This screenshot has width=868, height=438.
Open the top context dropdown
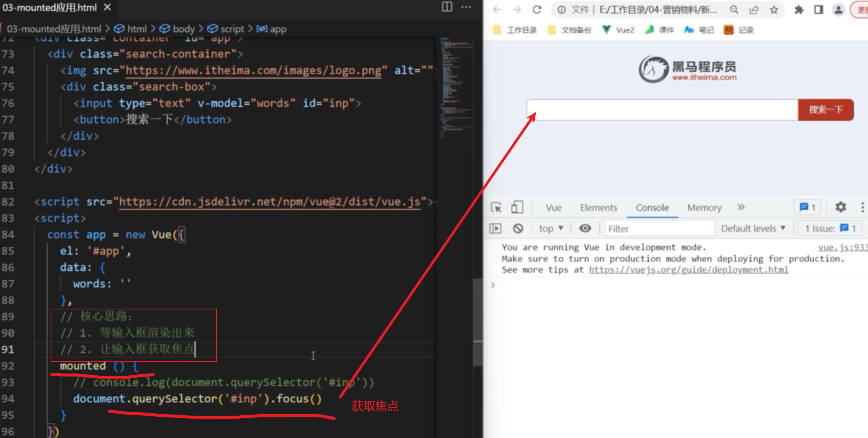click(x=551, y=228)
